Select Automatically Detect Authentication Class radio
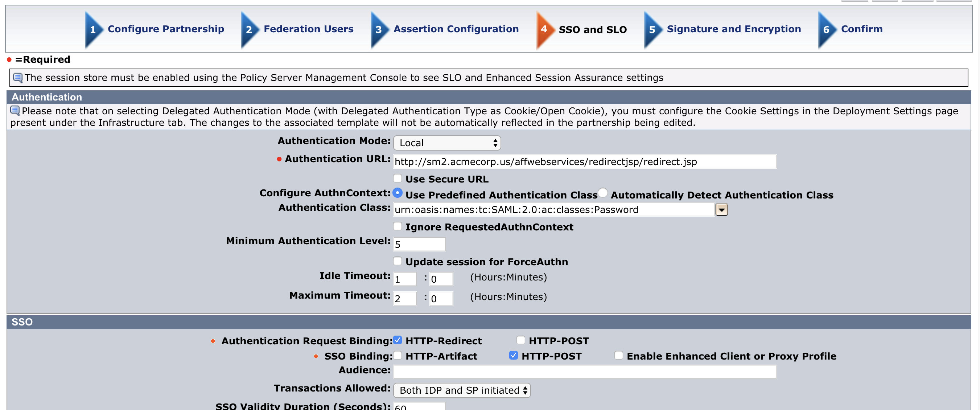This screenshot has width=980, height=410. click(602, 193)
